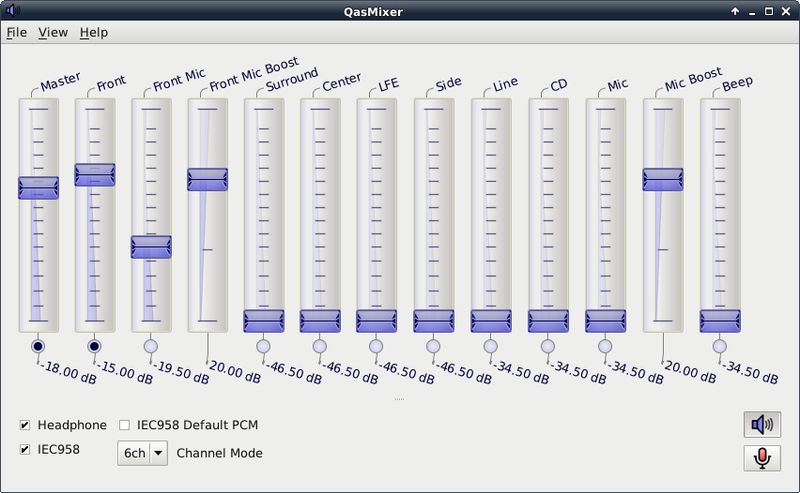
Task: Click the Mic slider handle
Action: [606, 321]
